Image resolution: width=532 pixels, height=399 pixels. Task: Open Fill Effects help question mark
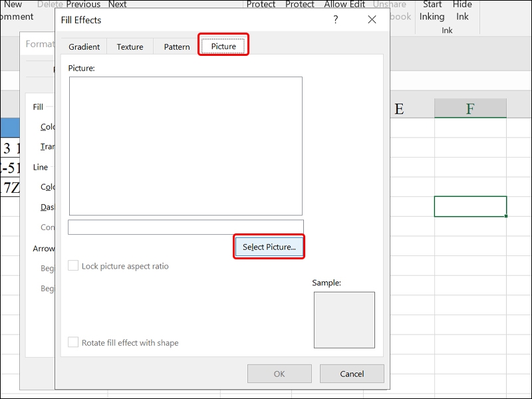336,19
